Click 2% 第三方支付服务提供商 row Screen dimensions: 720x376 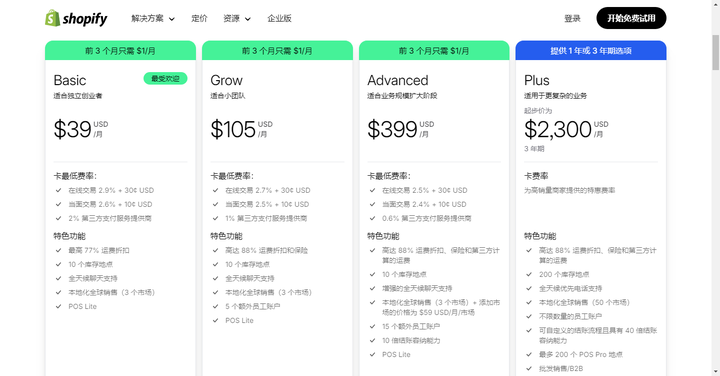click(x=110, y=219)
